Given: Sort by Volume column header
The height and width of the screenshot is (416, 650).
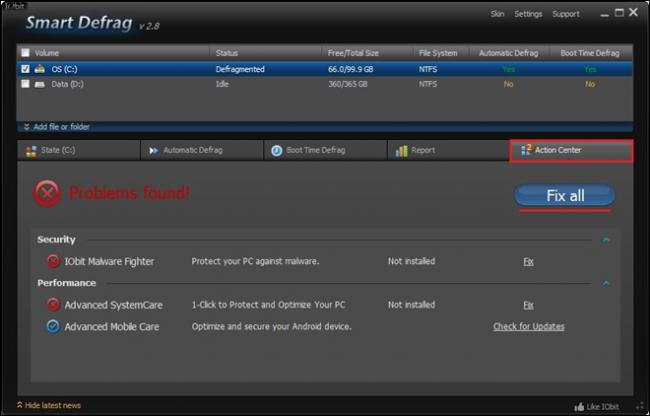Looking at the screenshot, I should point(46,53).
